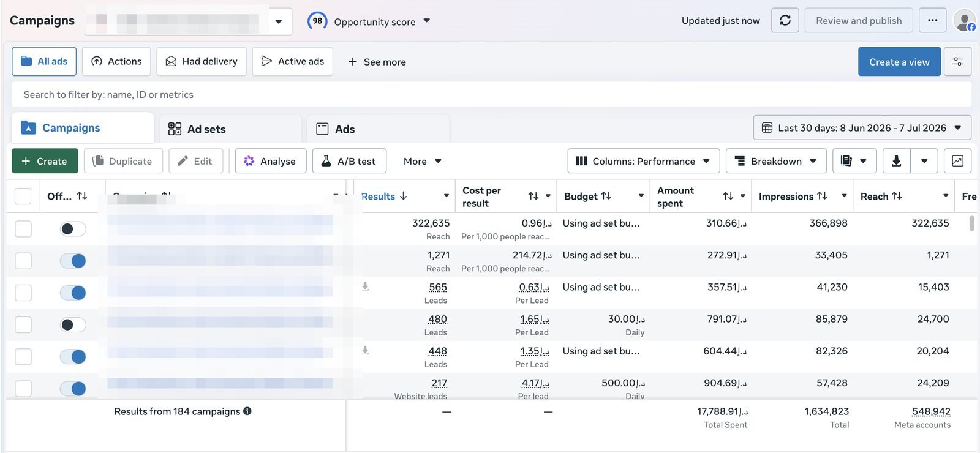This screenshot has height=453, width=980.
Task: Open Results column options caret
Action: click(x=447, y=196)
